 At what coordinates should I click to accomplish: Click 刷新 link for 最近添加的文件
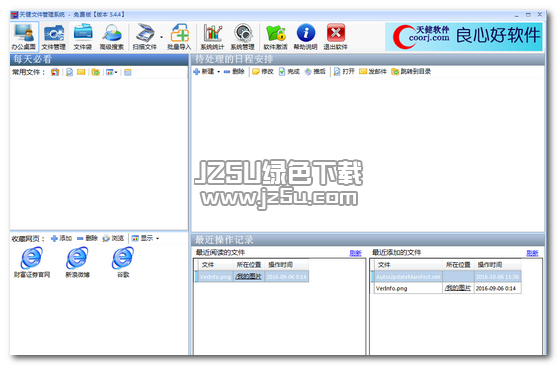click(532, 253)
